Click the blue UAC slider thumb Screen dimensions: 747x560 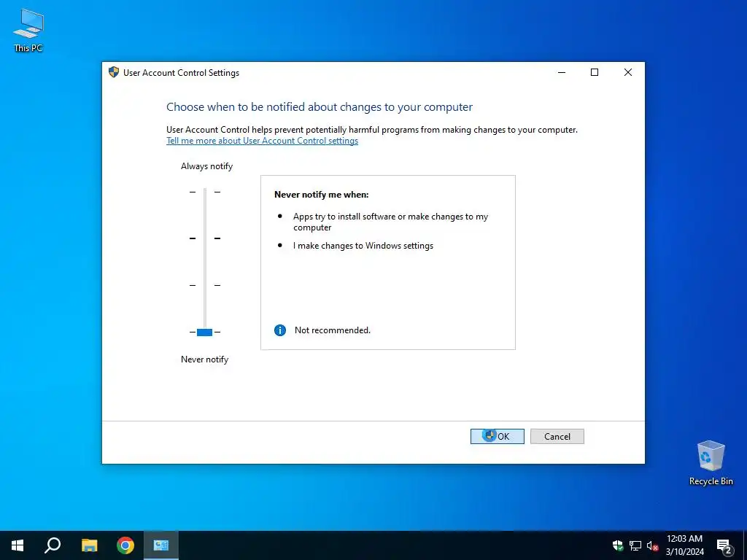coord(204,332)
